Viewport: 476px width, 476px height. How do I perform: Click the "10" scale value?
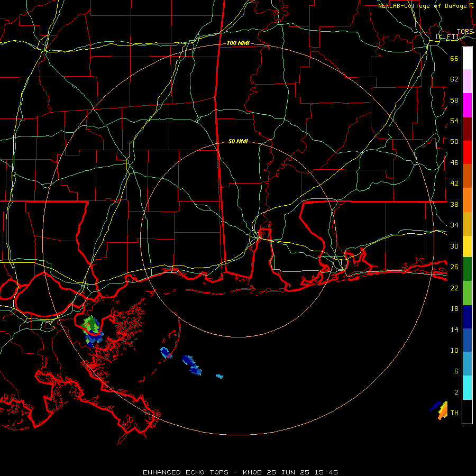pyautogui.click(x=454, y=351)
